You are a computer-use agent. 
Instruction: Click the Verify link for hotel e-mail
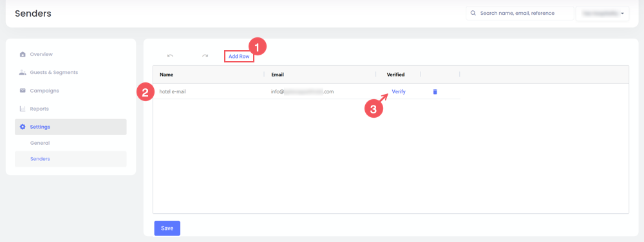pos(399,91)
